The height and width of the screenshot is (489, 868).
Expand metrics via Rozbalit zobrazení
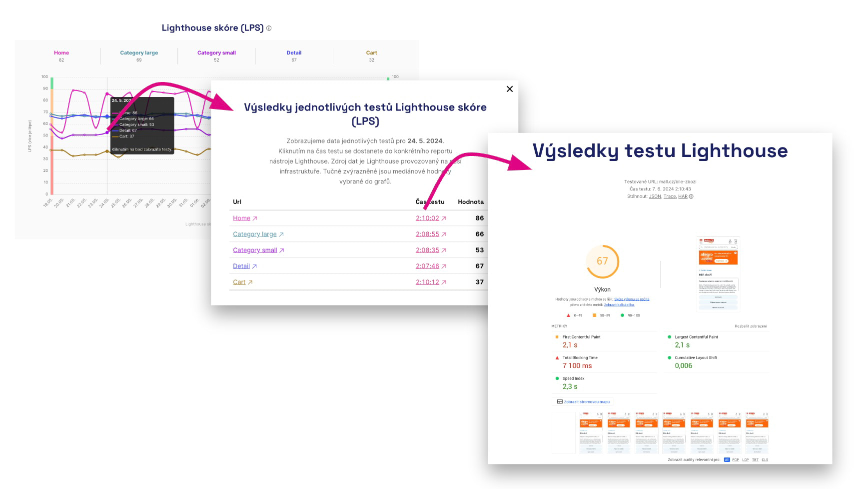click(x=750, y=326)
